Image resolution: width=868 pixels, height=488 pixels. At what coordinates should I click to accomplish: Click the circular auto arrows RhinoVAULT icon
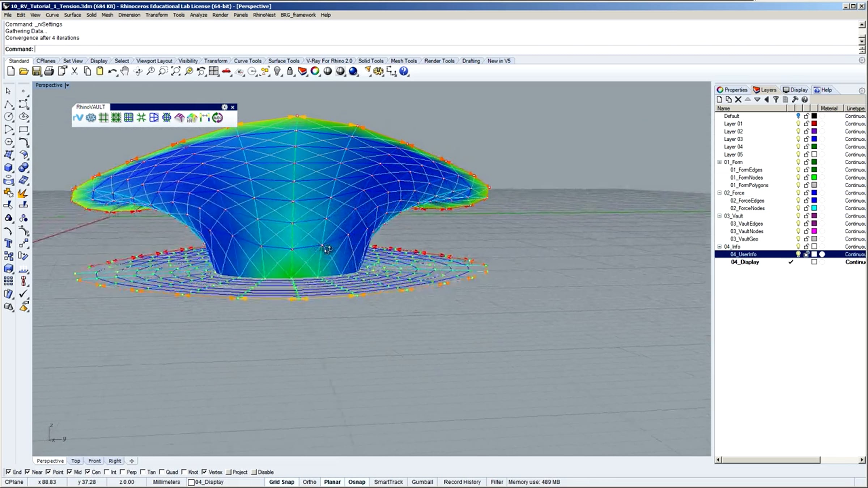(x=217, y=117)
